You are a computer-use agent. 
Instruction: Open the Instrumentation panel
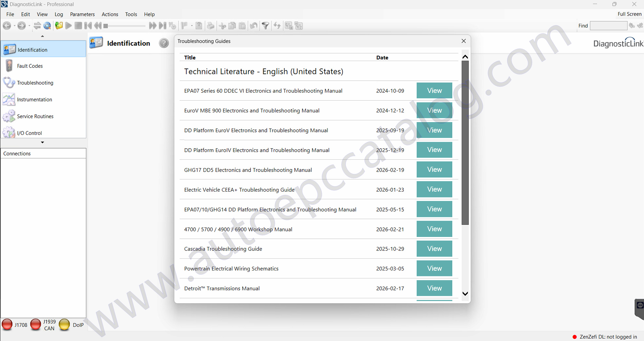(34, 100)
